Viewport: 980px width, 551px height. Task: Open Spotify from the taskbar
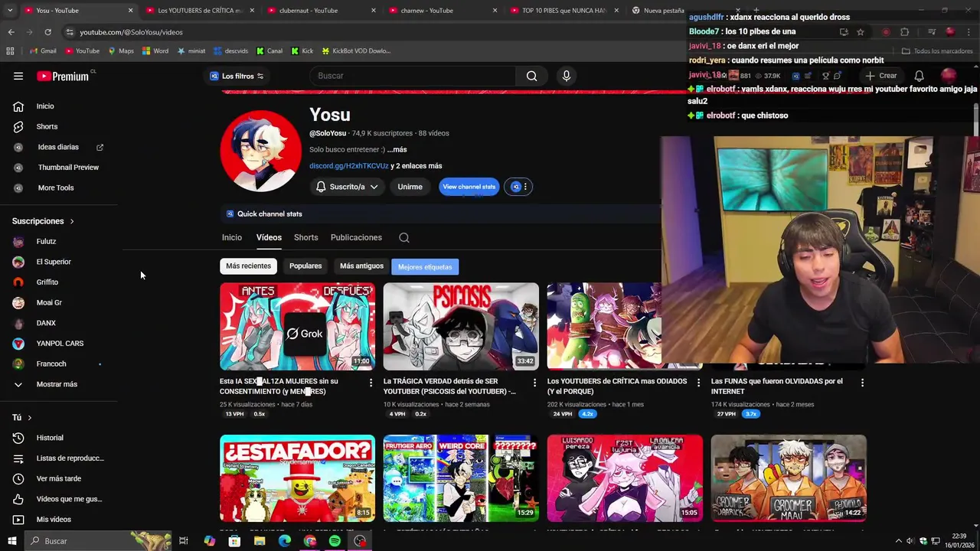click(335, 541)
